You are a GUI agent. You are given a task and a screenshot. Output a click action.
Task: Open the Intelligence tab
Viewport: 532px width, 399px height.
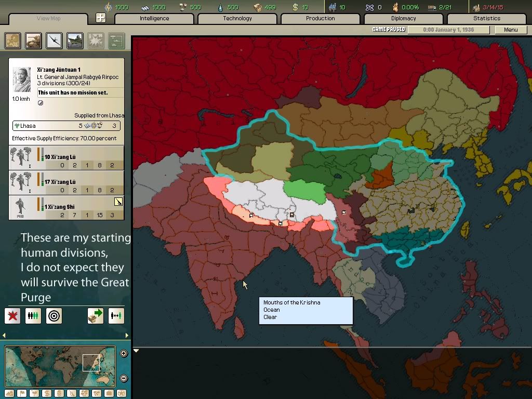[x=154, y=18]
